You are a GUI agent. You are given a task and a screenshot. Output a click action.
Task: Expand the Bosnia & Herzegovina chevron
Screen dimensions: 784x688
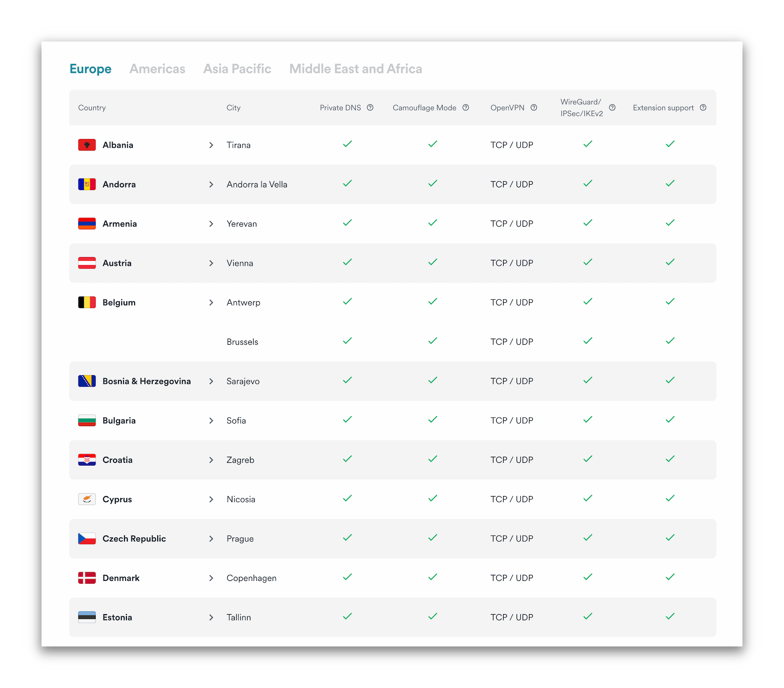point(211,381)
